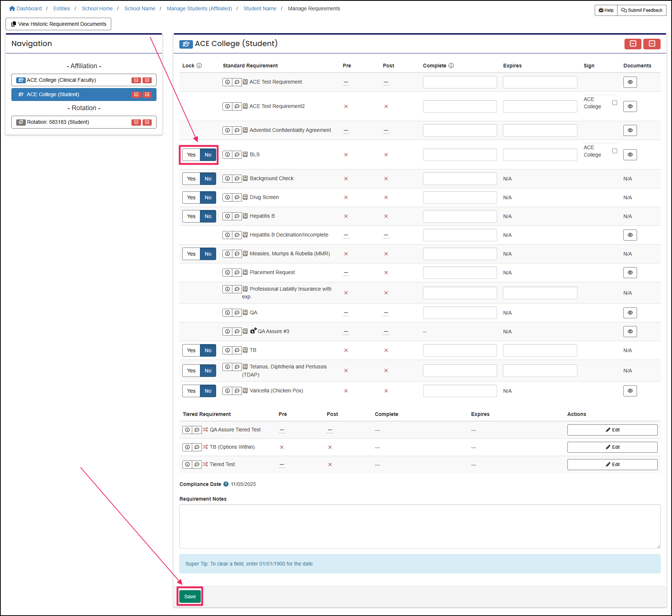This screenshot has width=672, height=616.
Task: View documents for Adventist Confidentiality Agreement
Action: 630,130
